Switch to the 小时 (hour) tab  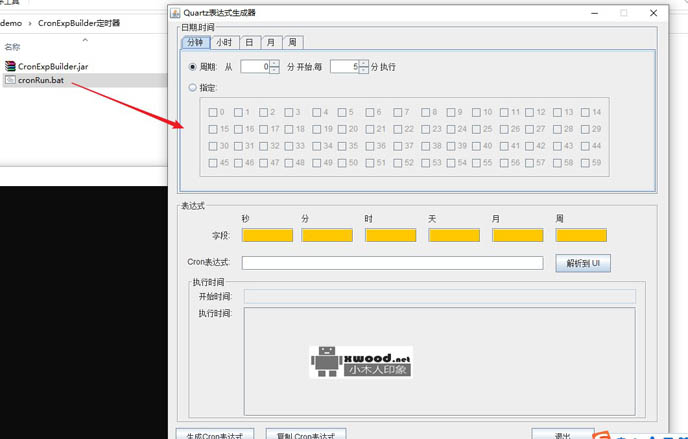[x=223, y=43]
